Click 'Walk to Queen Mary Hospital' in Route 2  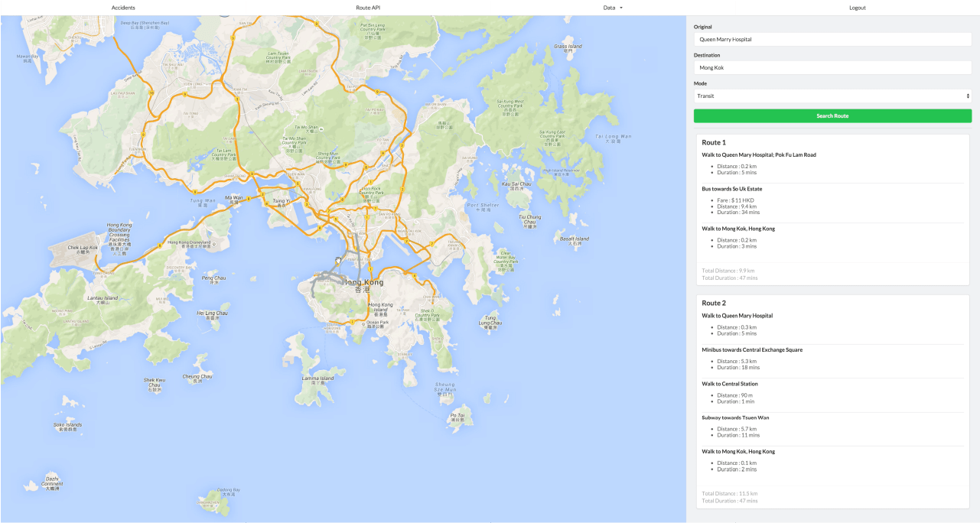click(x=737, y=315)
